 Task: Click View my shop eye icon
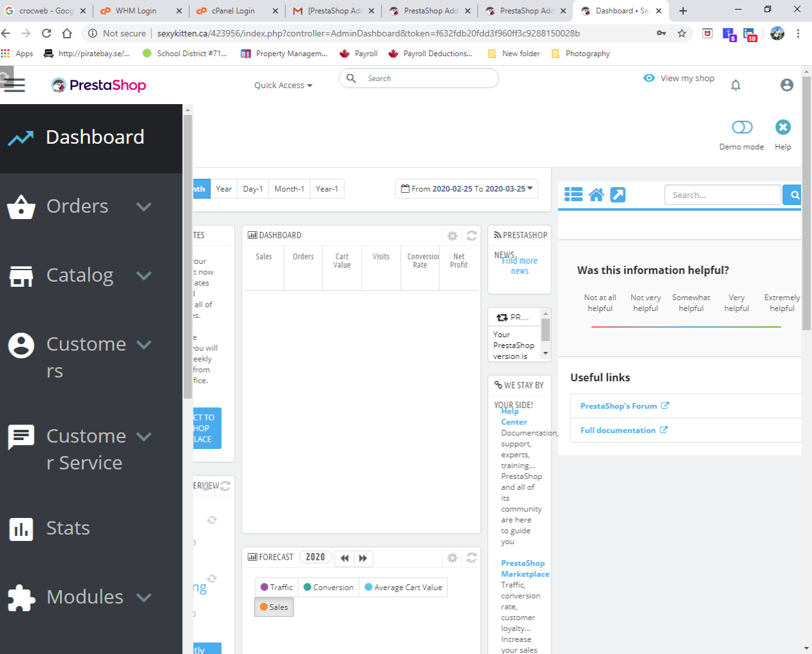[x=649, y=78]
